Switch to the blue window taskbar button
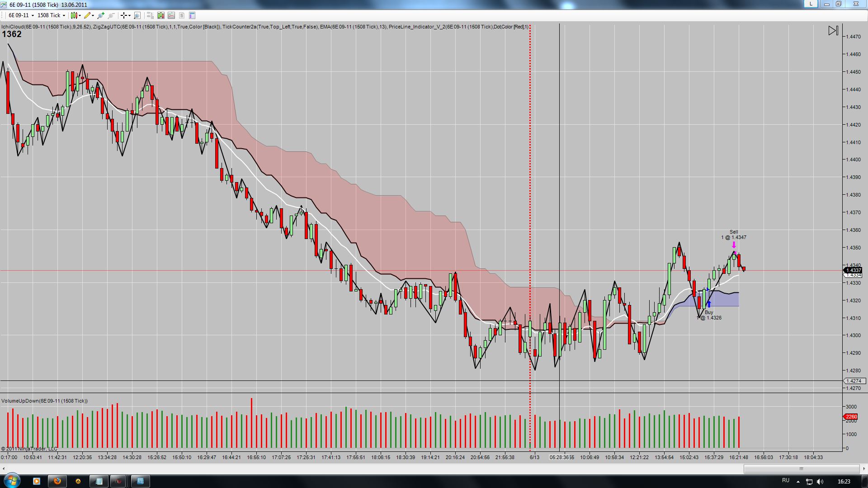The image size is (868, 488). point(140,481)
